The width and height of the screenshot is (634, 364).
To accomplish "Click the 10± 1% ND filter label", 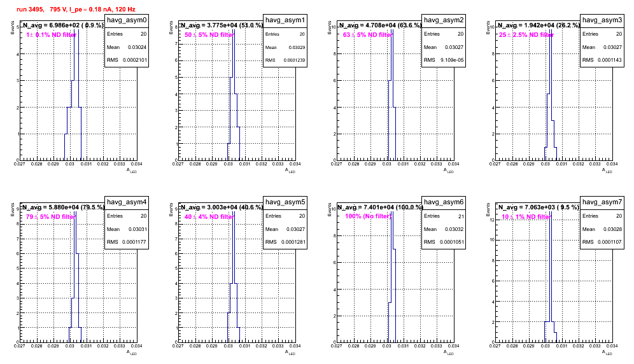I will (526, 217).
